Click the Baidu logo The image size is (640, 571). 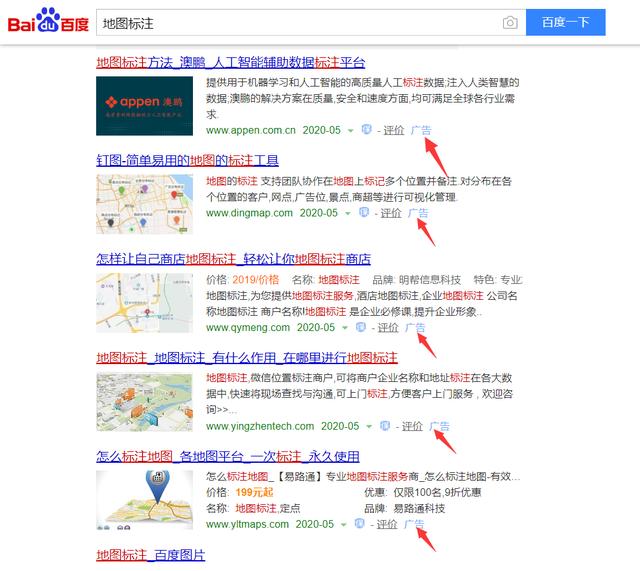coord(48,20)
